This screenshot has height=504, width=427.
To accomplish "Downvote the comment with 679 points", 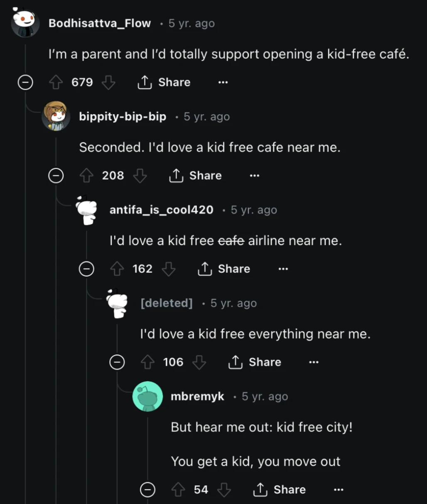I will 108,82.
